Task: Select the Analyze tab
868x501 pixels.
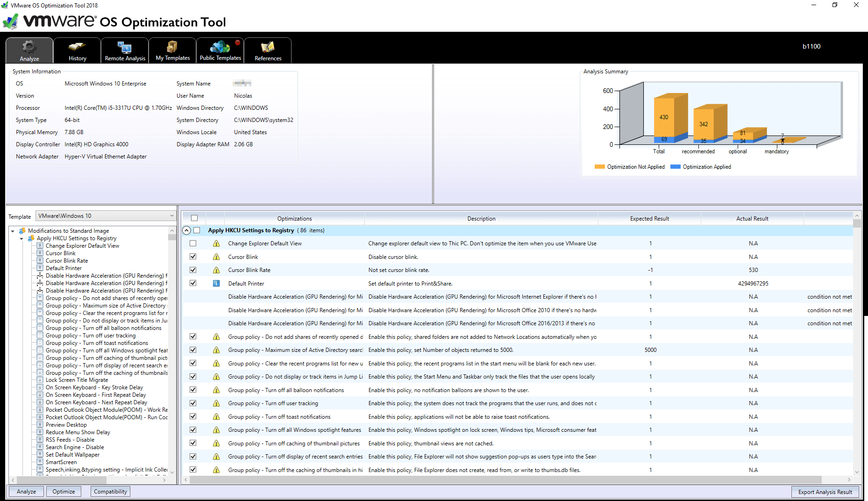Action: (29, 50)
